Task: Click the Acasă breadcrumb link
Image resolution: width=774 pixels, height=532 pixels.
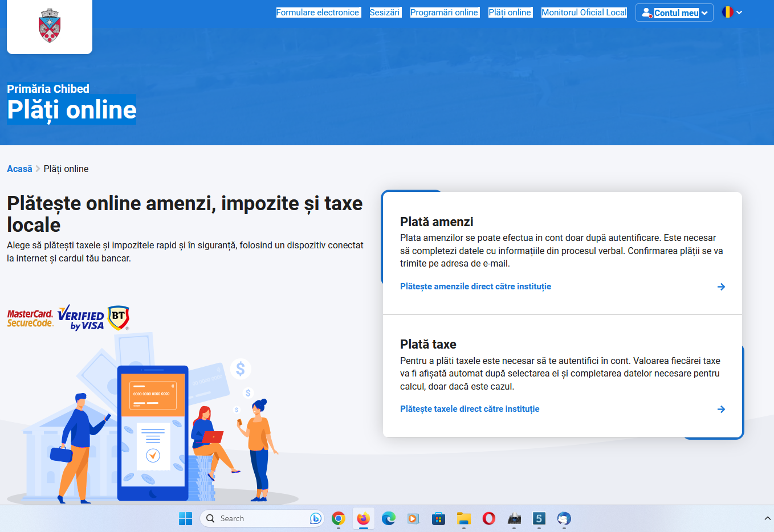Action: point(19,169)
